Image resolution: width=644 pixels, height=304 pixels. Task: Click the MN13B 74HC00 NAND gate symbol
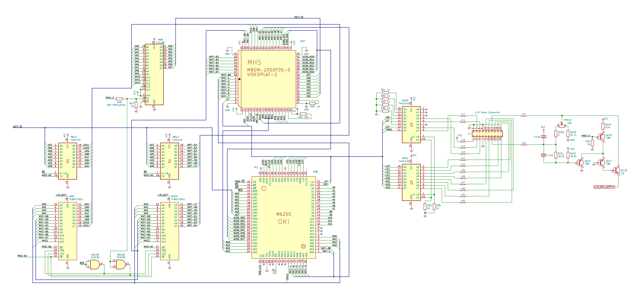click(x=95, y=265)
